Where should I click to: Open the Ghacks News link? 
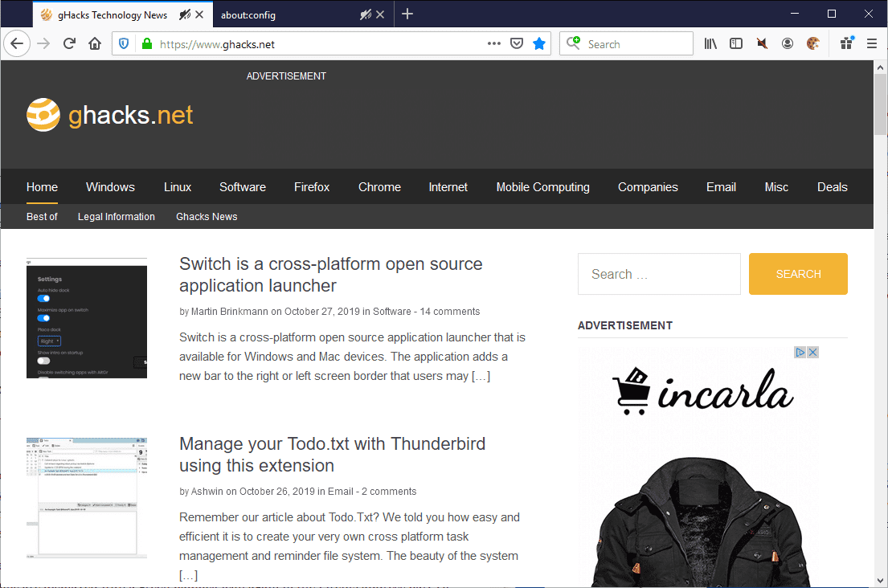click(207, 217)
